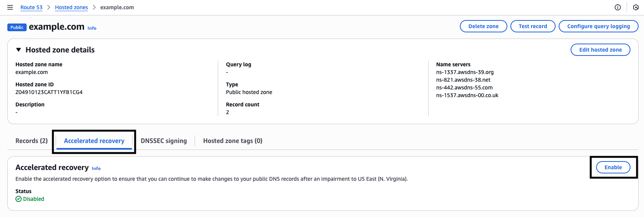This screenshot has width=644, height=217.
Task: Open the DNSSEC signing tab
Action: (164, 141)
